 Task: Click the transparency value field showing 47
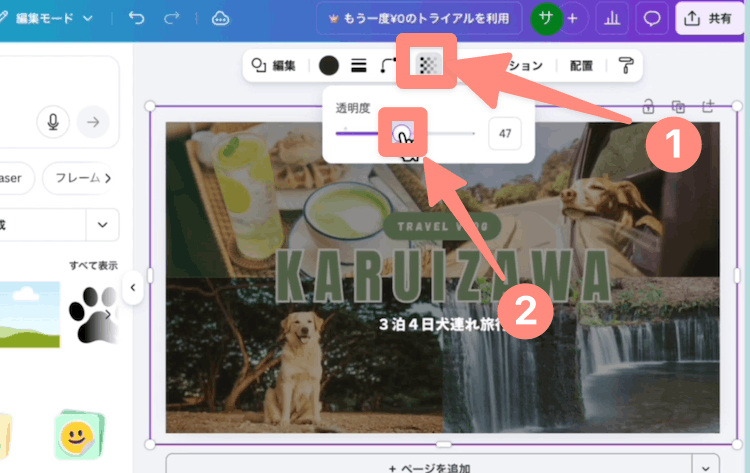pos(505,133)
